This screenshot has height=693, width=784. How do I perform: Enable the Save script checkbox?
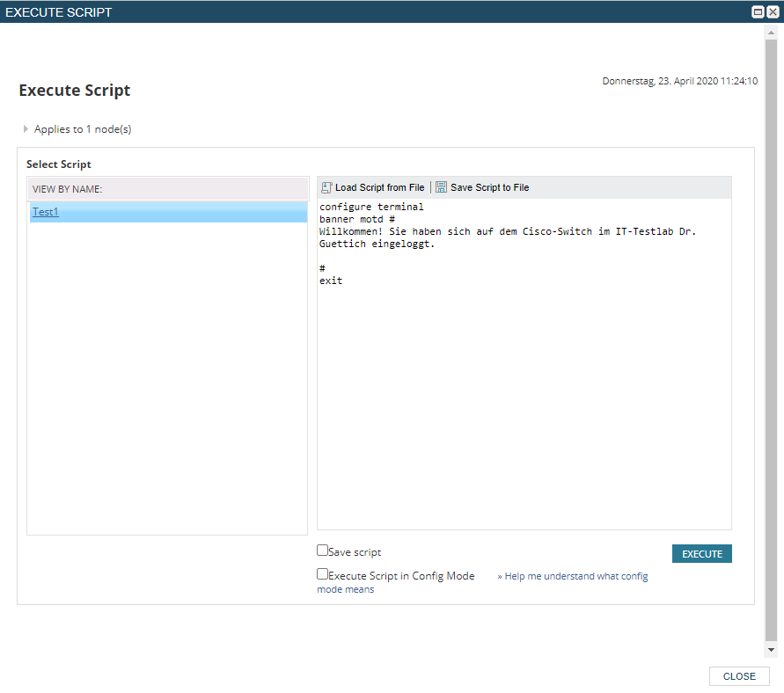323,551
